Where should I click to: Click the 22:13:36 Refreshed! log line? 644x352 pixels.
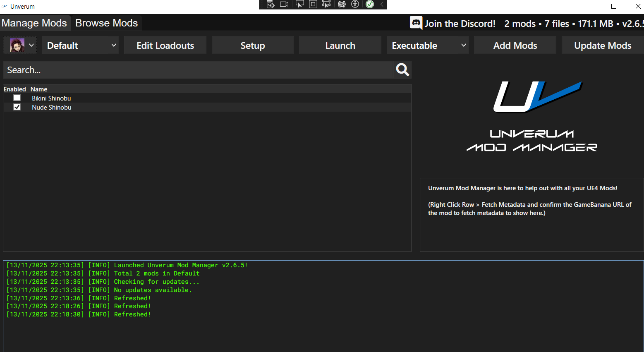tap(79, 298)
